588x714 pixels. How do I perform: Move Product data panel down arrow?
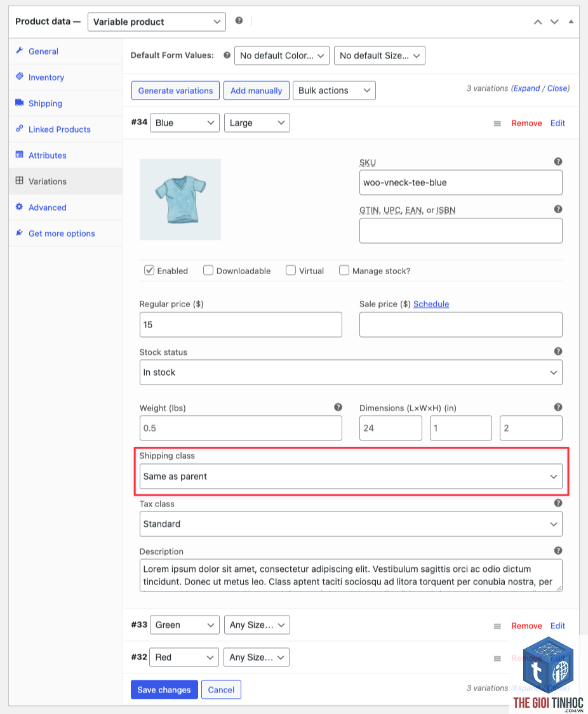click(554, 22)
